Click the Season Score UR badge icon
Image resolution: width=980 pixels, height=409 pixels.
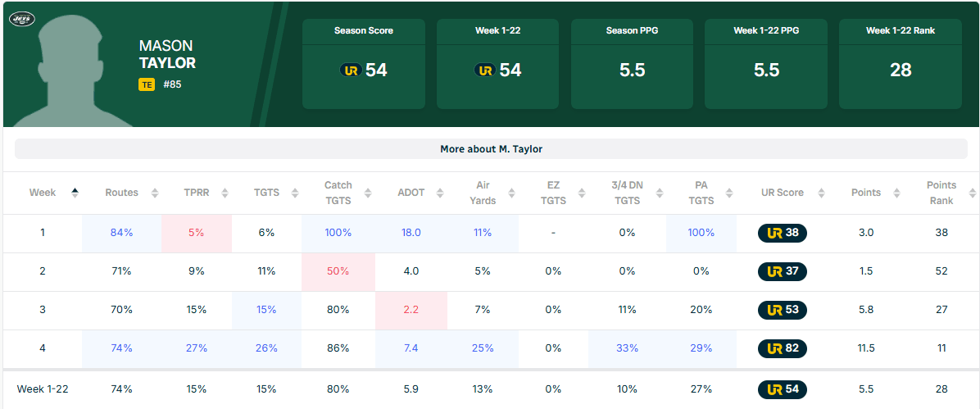[x=351, y=70]
